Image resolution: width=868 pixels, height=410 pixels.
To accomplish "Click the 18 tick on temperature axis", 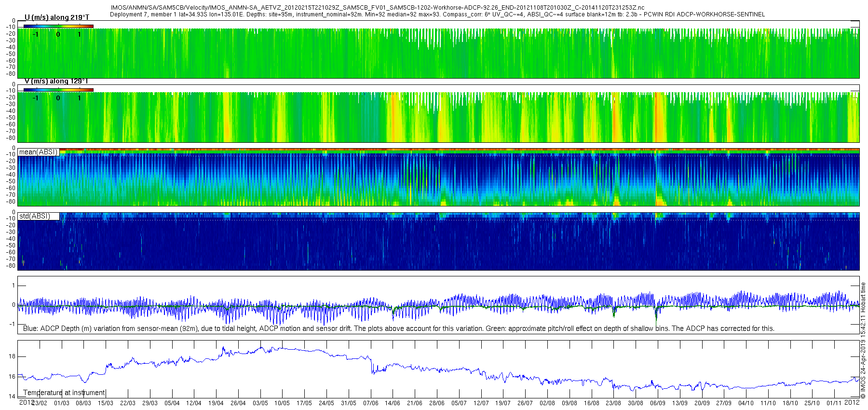I will point(12,356).
